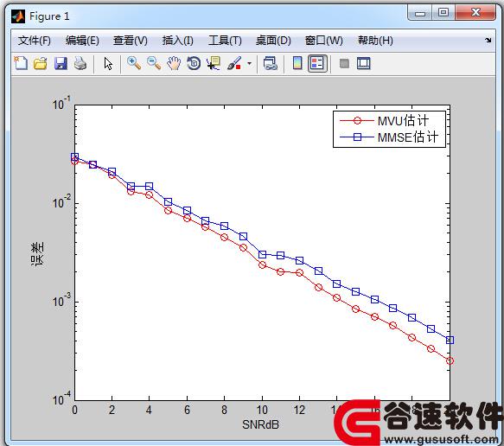Toggle the Insert Legend button
504x446 pixels.
coord(317,63)
